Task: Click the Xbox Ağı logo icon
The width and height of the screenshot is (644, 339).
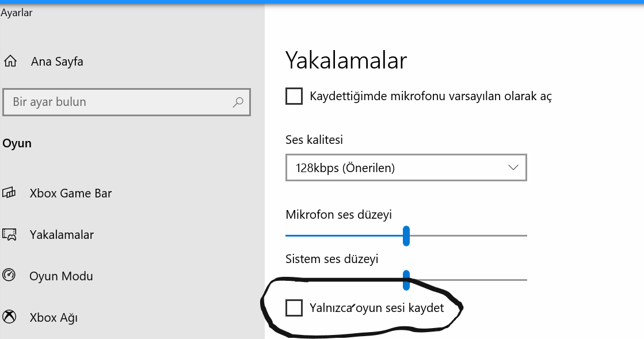Action: (9, 317)
